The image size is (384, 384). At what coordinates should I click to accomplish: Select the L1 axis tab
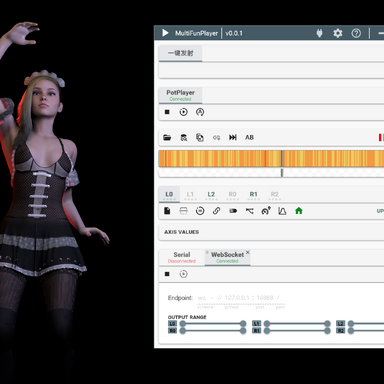point(190,195)
